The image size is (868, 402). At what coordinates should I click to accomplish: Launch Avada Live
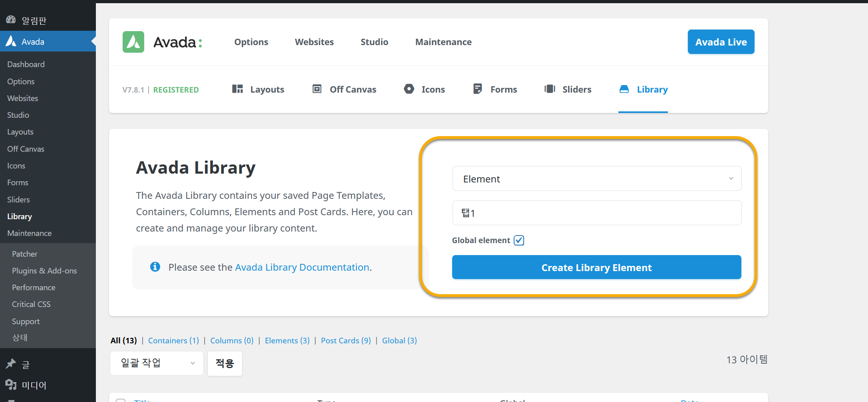click(721, 42)
